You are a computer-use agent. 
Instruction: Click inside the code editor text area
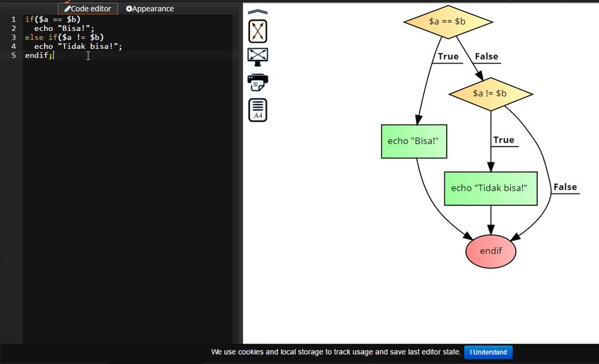pyautogui.click(x=124, y=124)
